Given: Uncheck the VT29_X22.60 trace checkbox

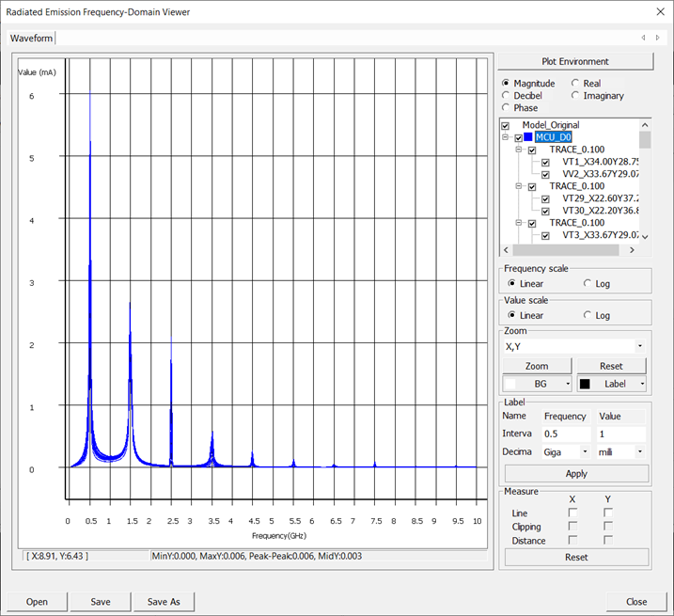Looking at the screenshot, I should tap(545, 198).
